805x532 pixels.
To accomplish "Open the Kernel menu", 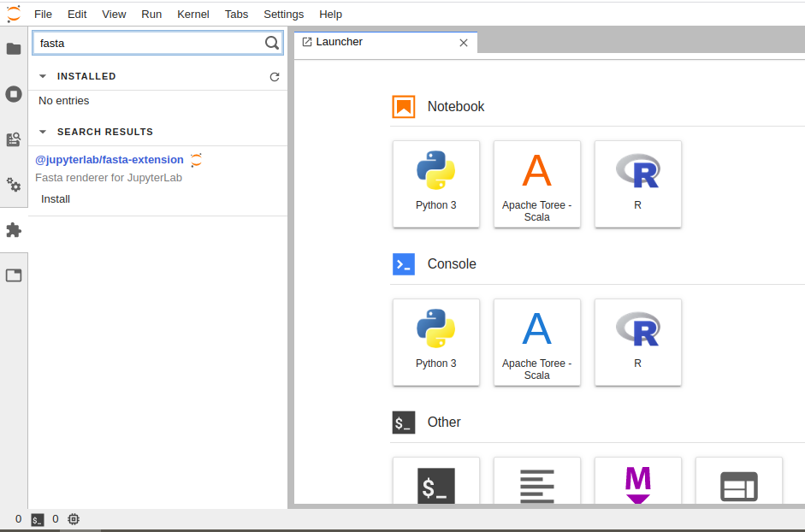I will point(193,15).
